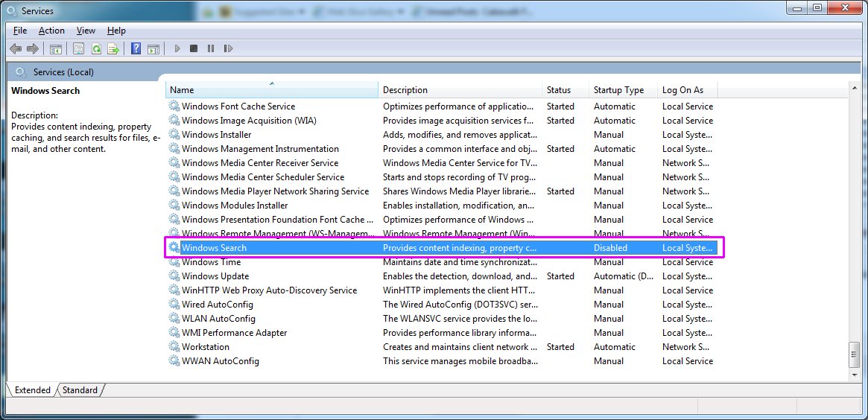
Task: Click the Disabled startup type of Windows Search
Action: coord(611,248)
